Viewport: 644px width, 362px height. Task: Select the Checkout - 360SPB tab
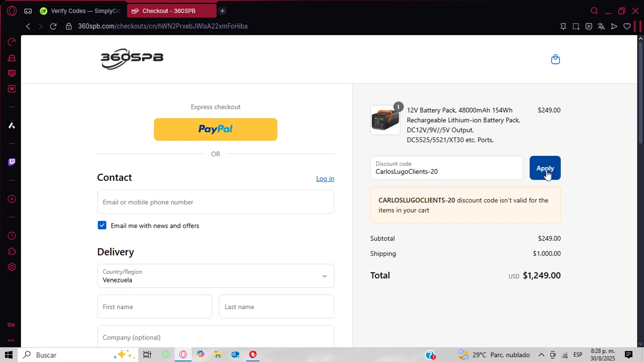[171, 11]
